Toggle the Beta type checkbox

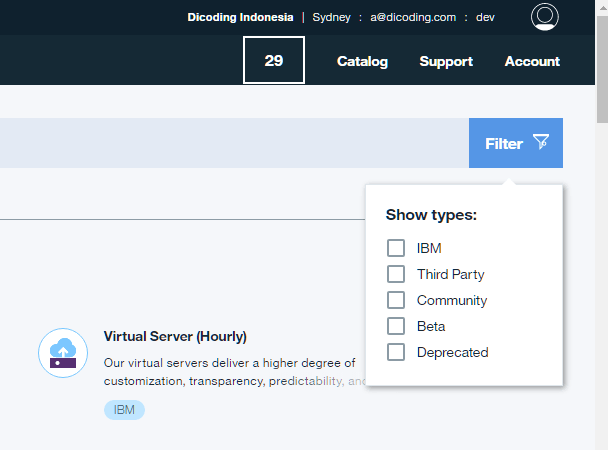click(x=396, y=326)
